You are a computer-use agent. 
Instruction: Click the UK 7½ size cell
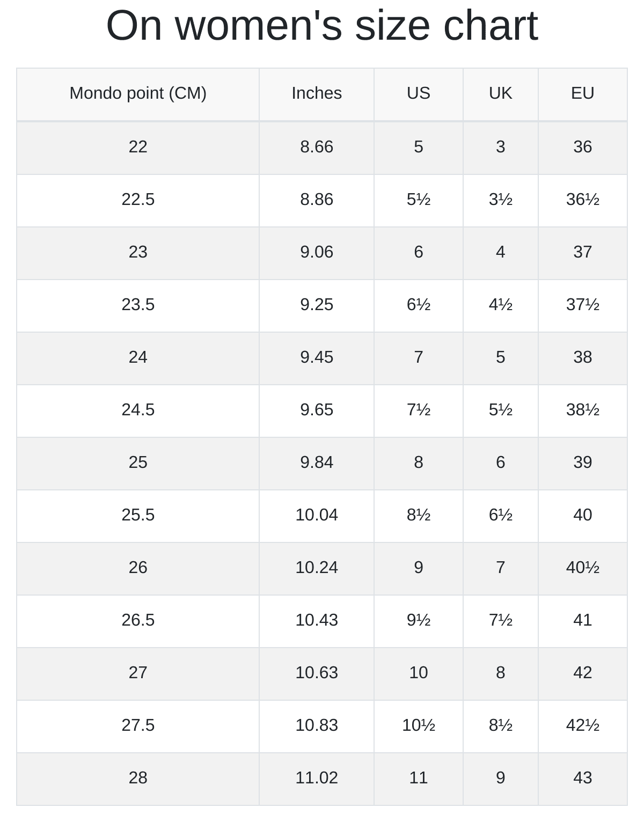click(500, 620)
